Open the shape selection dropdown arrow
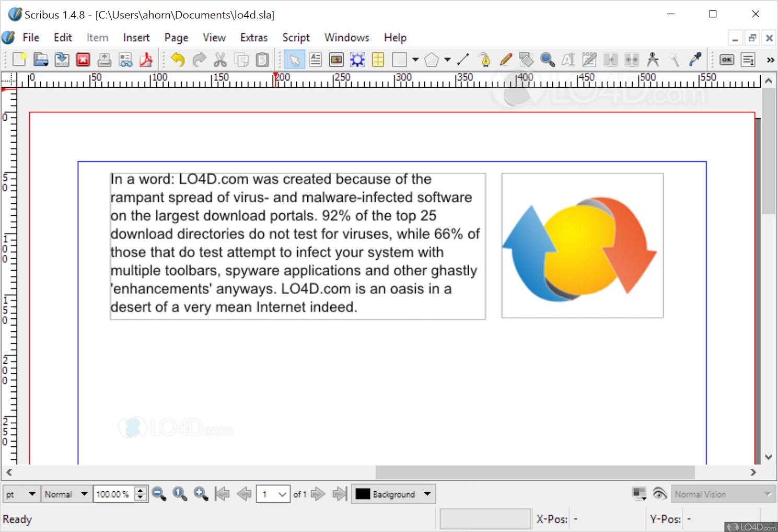This screenshot has width=778, height=532. (x=415, y=60)
